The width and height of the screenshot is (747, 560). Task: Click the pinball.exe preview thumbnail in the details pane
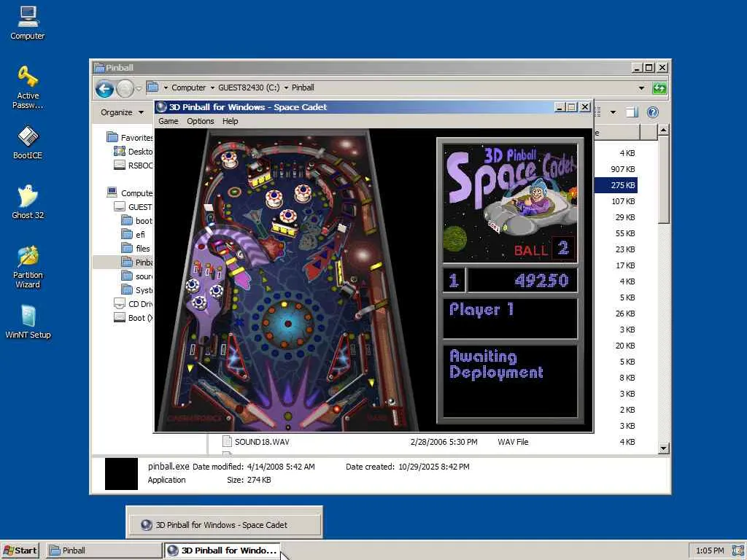[x=121, y=474]
